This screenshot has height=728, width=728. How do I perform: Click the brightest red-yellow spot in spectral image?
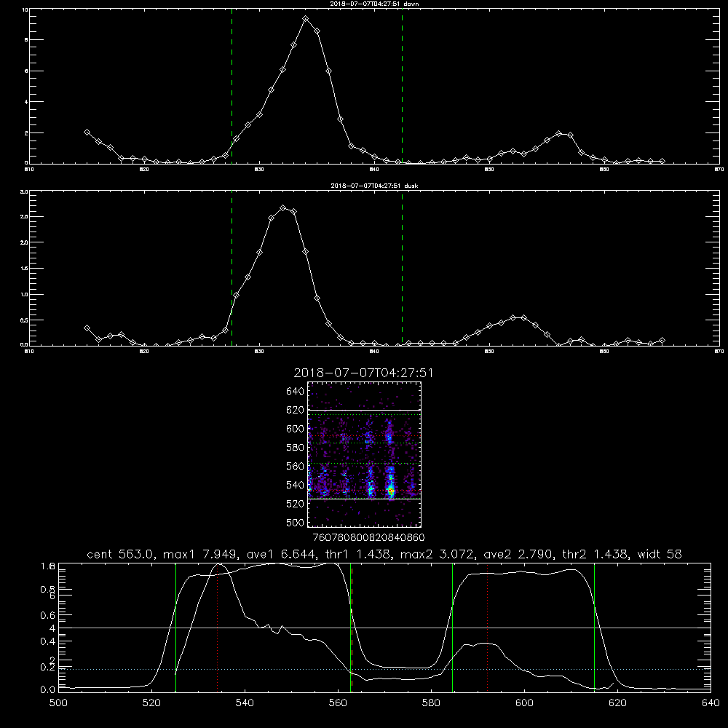pos(391,490)
